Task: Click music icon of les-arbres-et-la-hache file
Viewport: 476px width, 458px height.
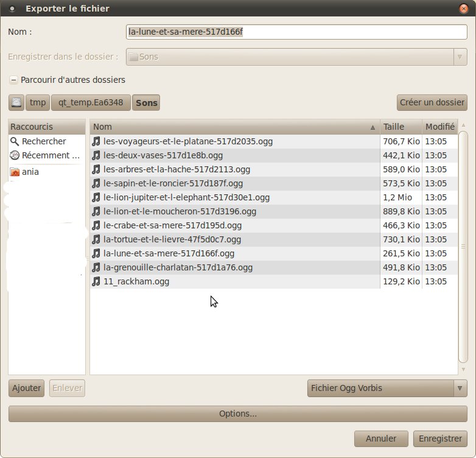Action: (96, 169)
